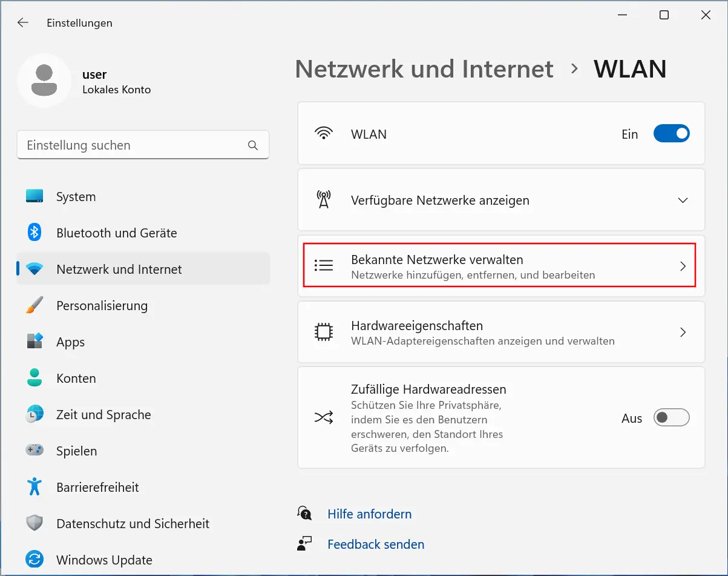Screen dimensions: 728x576
Task: Expand Verfügbare Netzwerke anzeigen chevron
Action: 683,200
